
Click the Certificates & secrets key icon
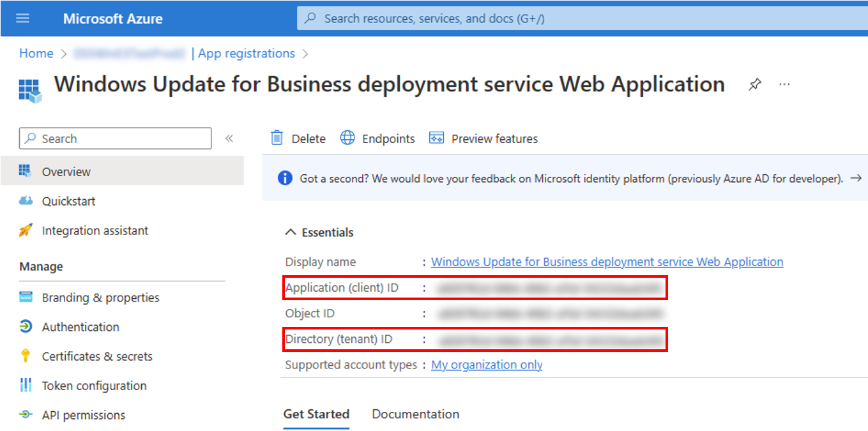(x=26, y=356)
